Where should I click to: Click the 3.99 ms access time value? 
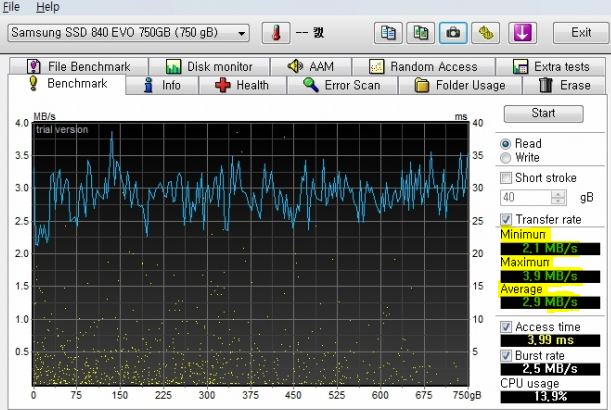[x=550, y=340]
